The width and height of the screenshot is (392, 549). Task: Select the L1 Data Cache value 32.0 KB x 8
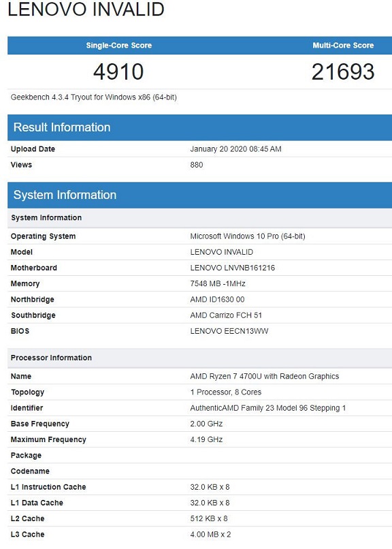(210, 503)
